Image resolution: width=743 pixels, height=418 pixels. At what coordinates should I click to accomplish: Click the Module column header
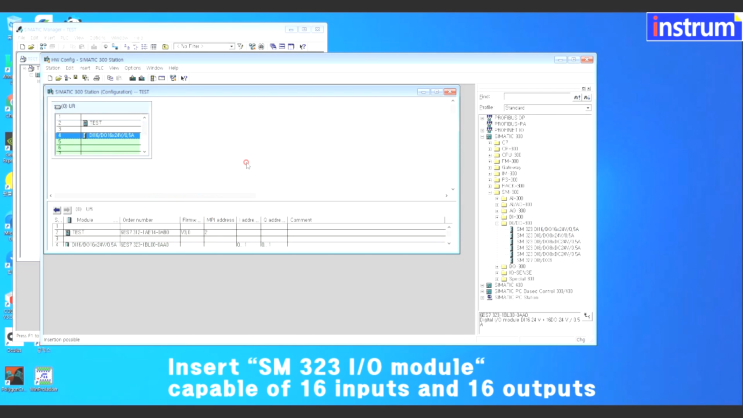92,220
